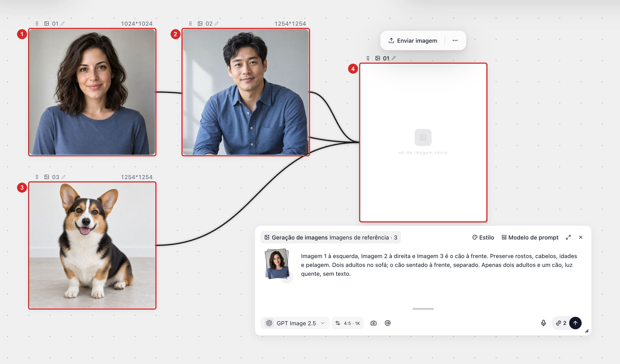Click prompt panel bottom drag bar
This screenshot has width=620, height=364.
coord(423,309)
